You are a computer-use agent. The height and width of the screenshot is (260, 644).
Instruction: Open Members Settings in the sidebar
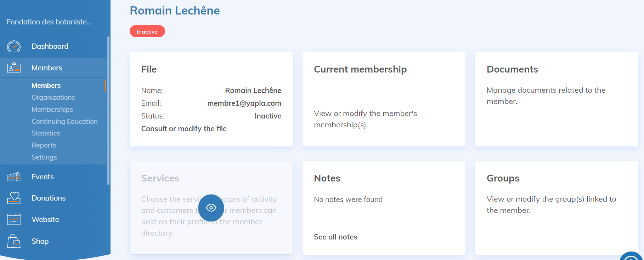(x=44, y=157)
